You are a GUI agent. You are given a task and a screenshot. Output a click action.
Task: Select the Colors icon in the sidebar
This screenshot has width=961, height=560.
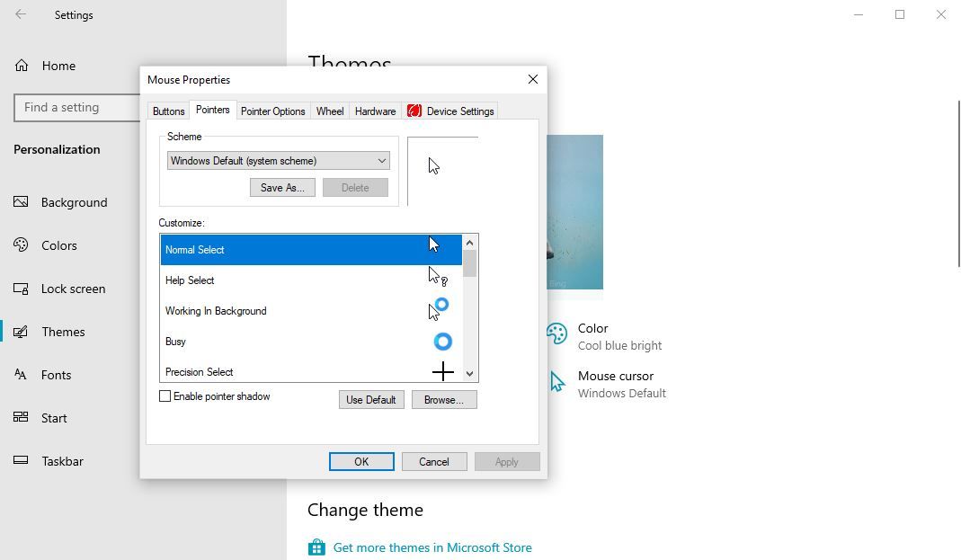point(21,245)
